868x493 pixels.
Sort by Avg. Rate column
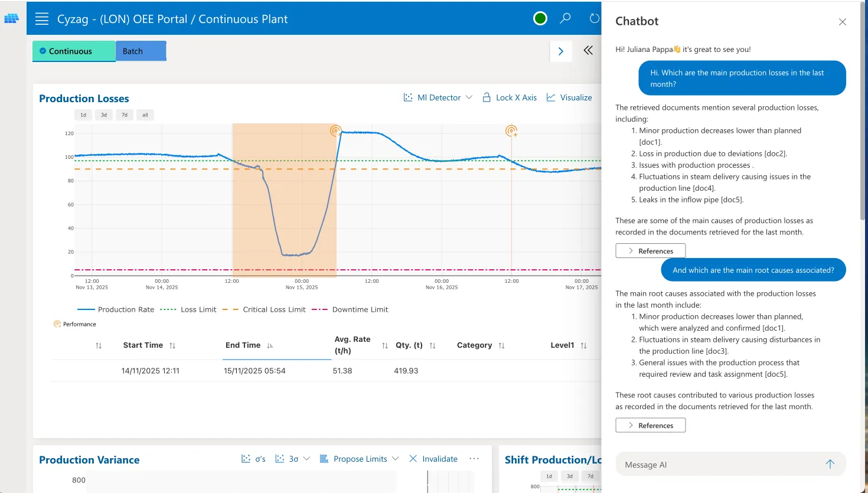pos(384,346)
